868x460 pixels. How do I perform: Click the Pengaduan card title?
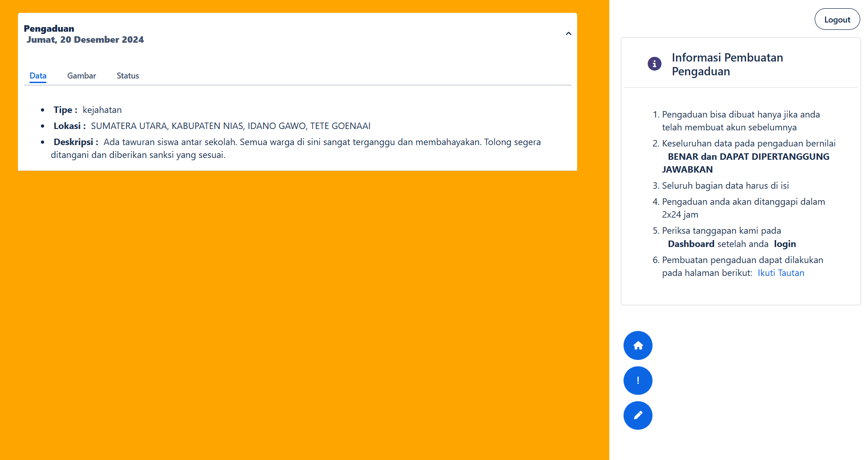pyautogui.click(x=49, y=28)
